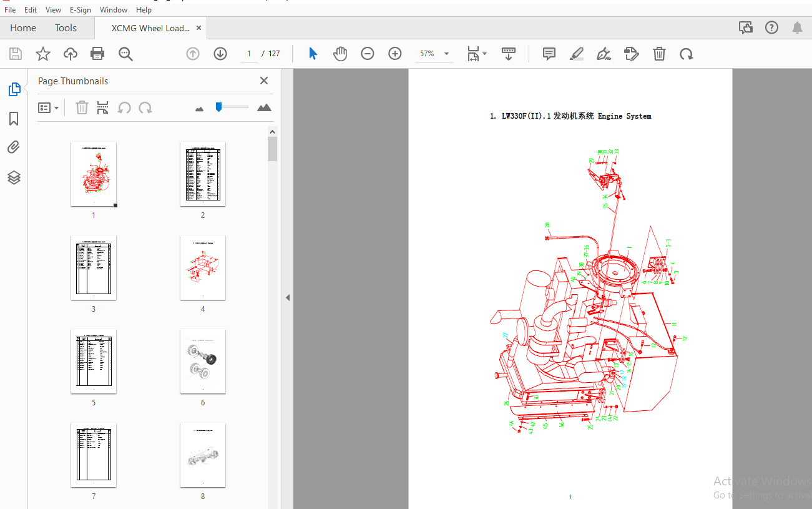This screenshot has width=812, height=509.
Task: Open the Window menu
Action: [114, 9]
